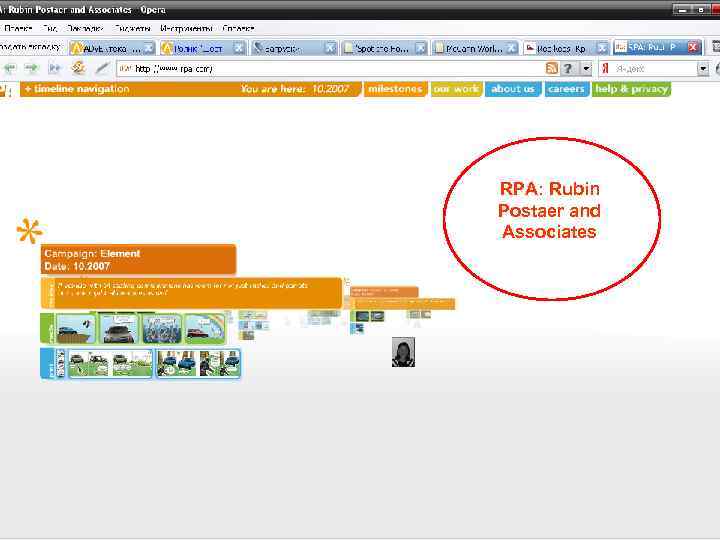Click the orange asterisk RPA logo
The height and width of the screenshot is (540, 720).
29,231
